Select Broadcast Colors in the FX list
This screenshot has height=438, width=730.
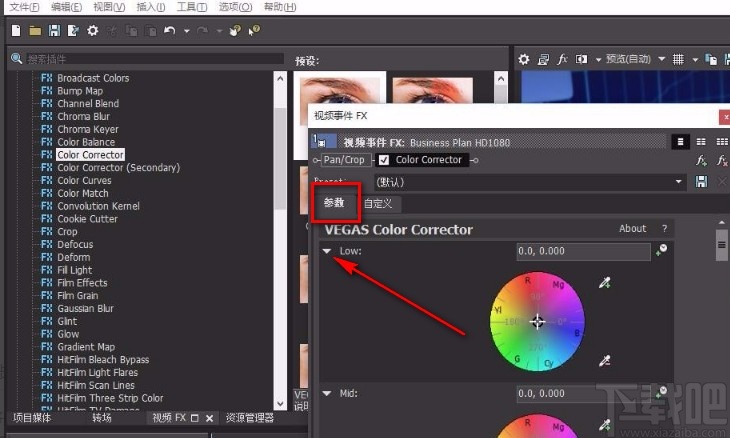click(x=93, y=78)
